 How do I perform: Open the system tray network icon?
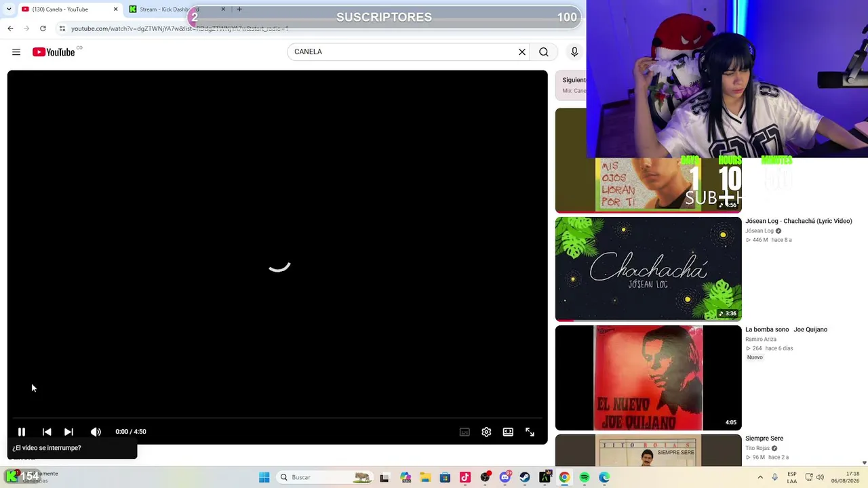click(809, 477)
